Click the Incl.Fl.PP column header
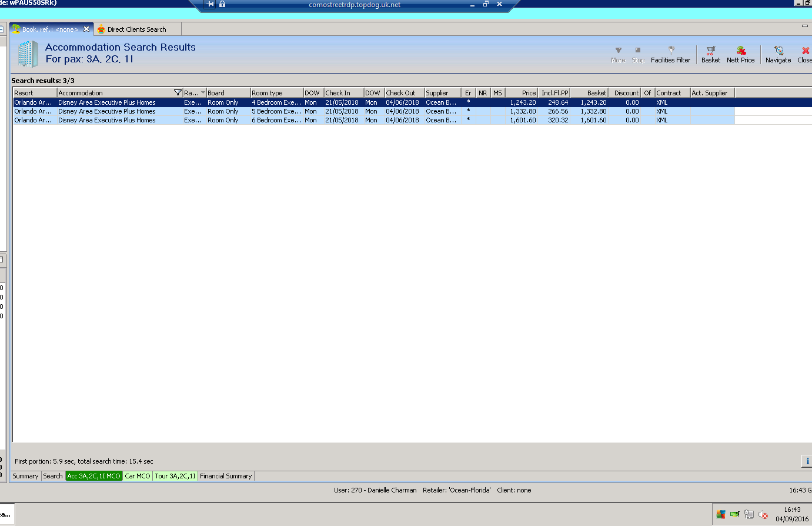Image resolution: width=812 pixels, height=526 pixels. pyautogui.click(x=554, y=93)
